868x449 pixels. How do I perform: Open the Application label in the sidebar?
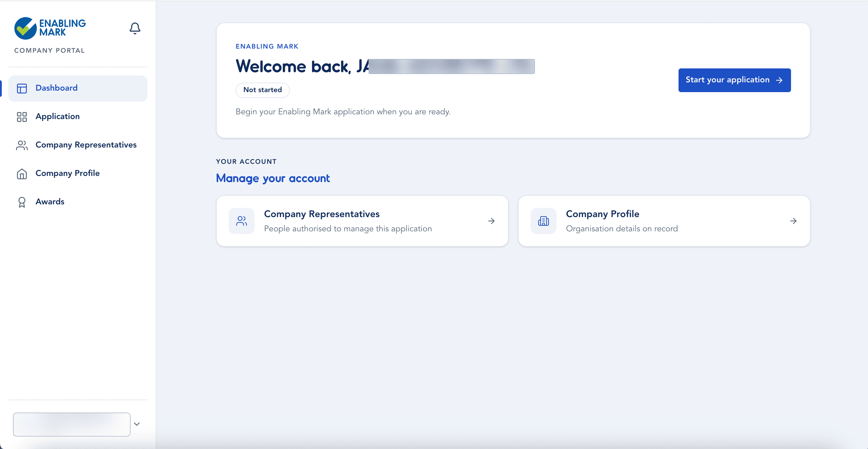tap(58, 117)
